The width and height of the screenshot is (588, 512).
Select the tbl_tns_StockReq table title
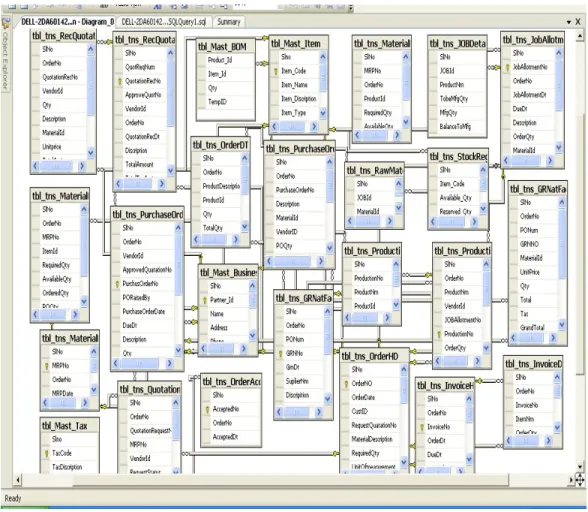(458, 156)
